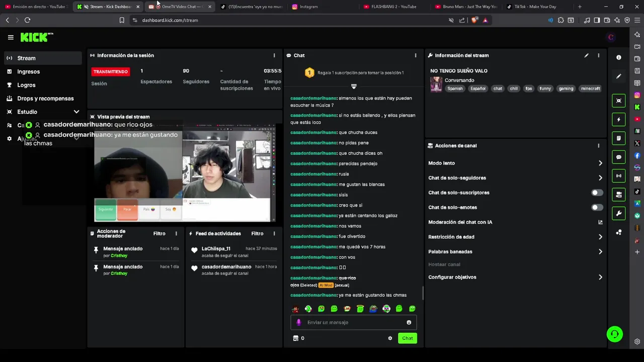Open the green headset support button
The image size is (644, 362).
pos(614,334)
